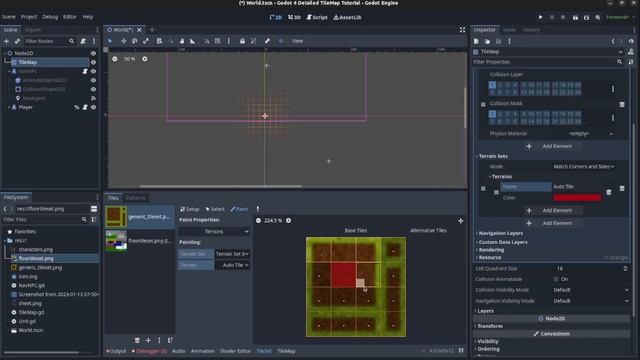This screenshot has height=360, width=640.
Task: Toggle visibility of Node2D root
Action: coord(93,53)
